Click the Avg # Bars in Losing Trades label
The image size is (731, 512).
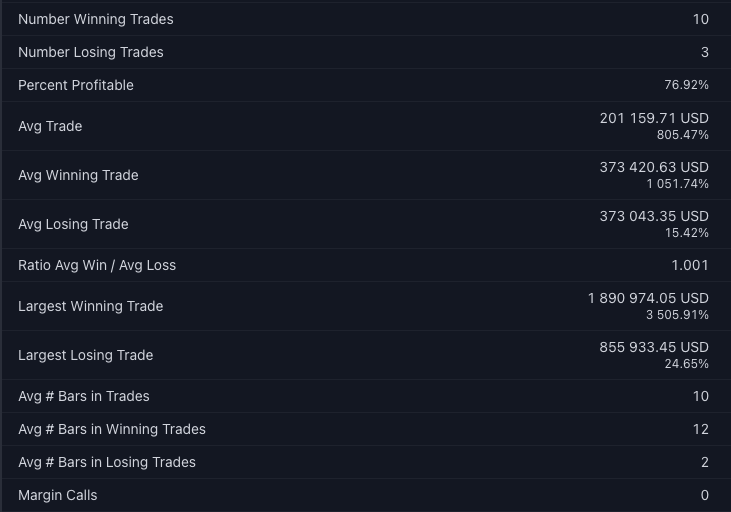point(107,462)
